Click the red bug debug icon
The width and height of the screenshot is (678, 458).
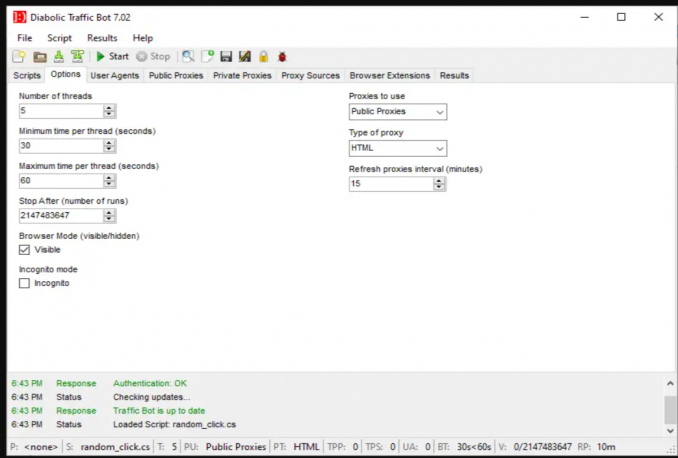pos(282,57)
